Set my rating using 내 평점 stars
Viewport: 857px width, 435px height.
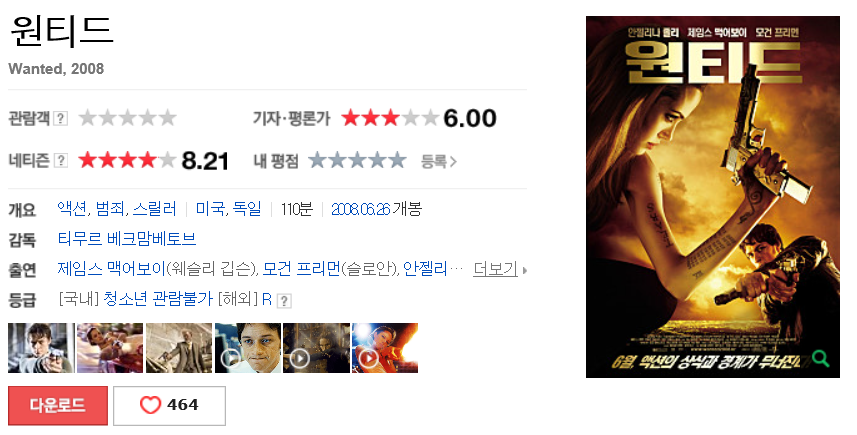click(x=357, y=161)
